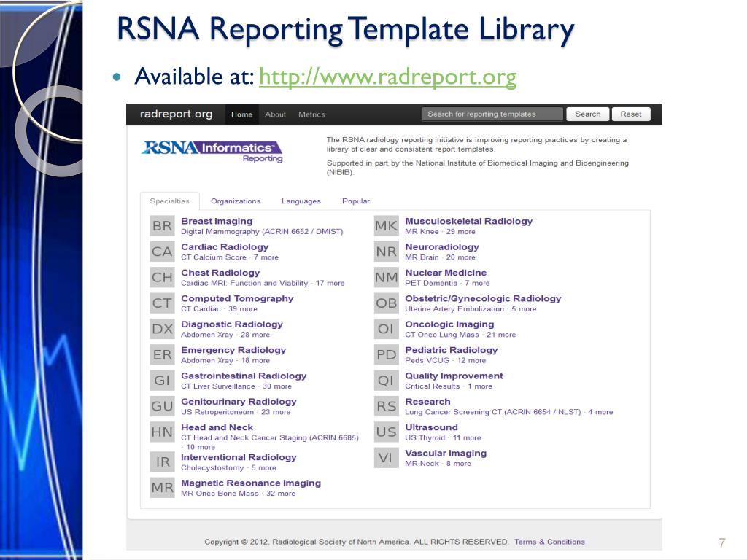Click 'CT Calcium Score' template text

(x=214, y=257)
